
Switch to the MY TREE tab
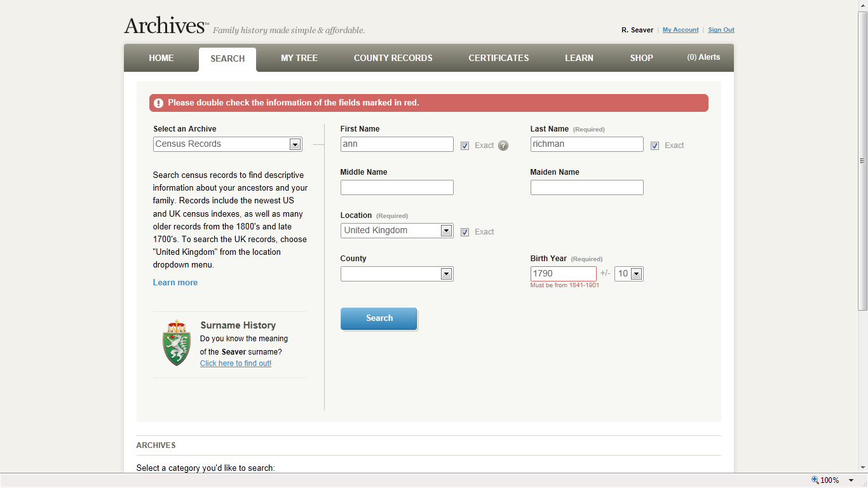(299, 58)
